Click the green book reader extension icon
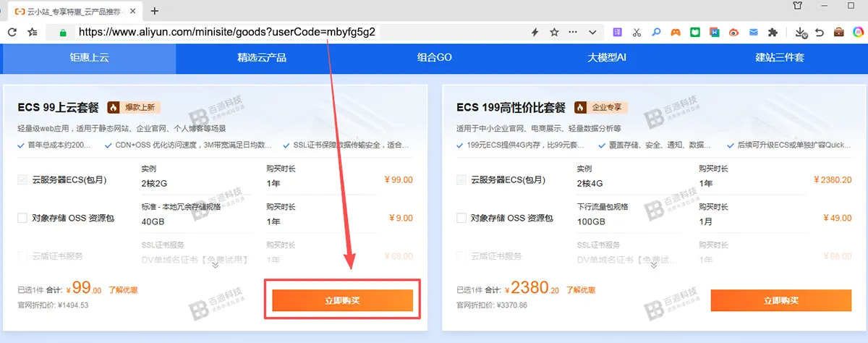 pyautogui.click(x=695, y=33)
